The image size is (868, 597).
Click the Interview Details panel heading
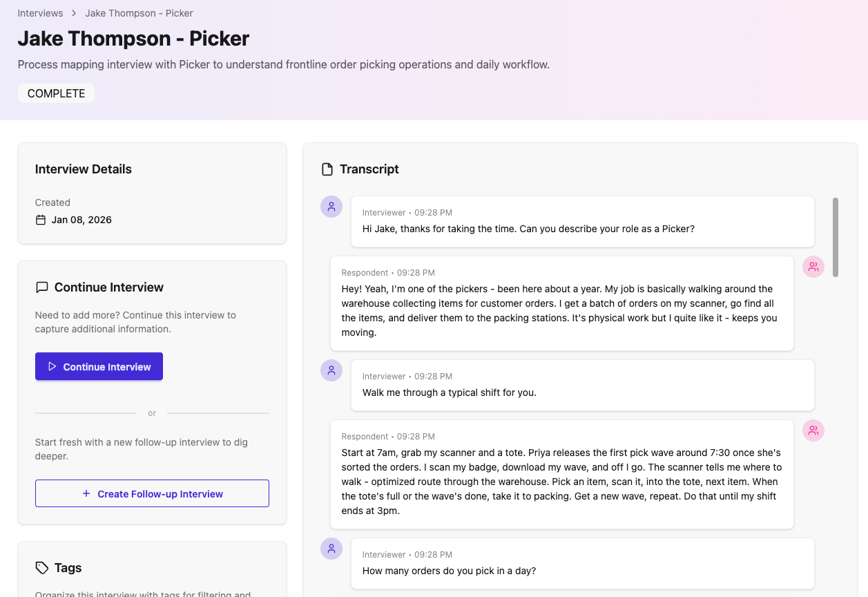click(x=83, y=169)
